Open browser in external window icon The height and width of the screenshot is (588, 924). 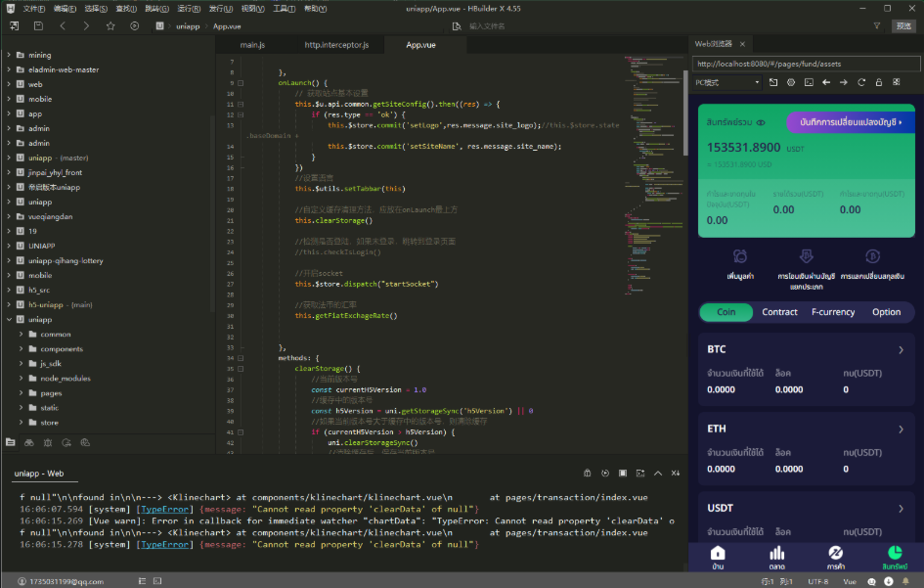point(773,82)
